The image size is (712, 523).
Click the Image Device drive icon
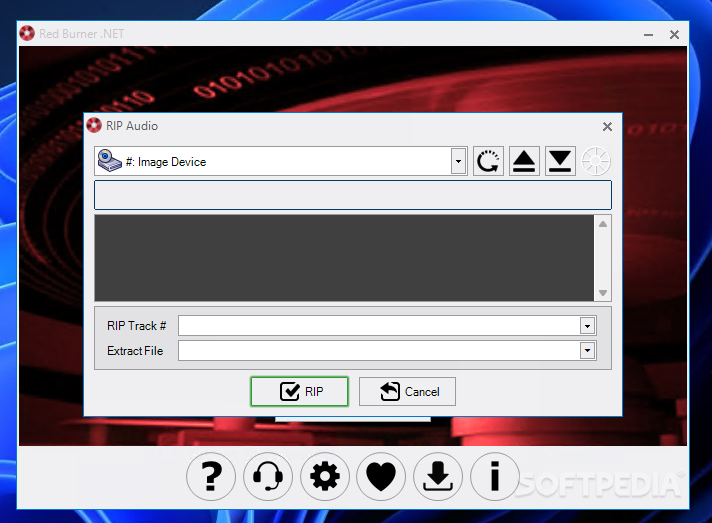point(109,161)
